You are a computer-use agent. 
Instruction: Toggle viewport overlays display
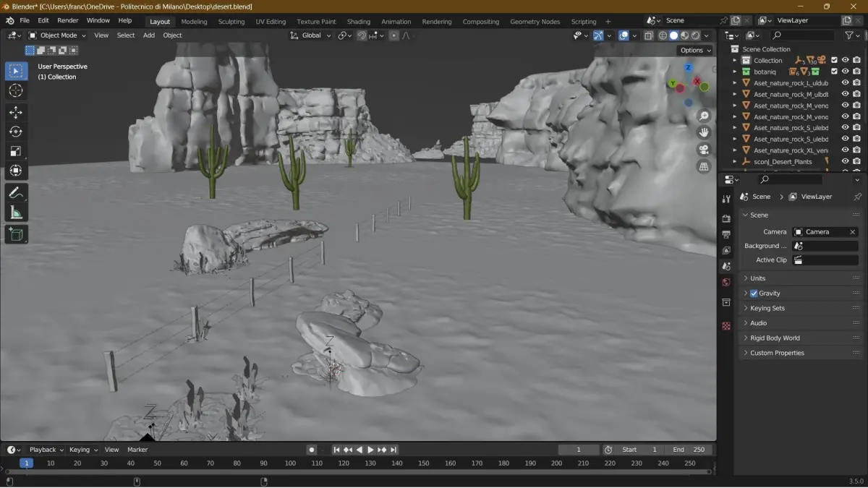pos(624,35)
